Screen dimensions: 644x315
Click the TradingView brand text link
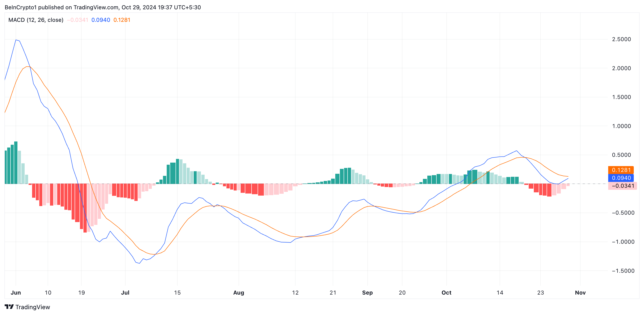pos(33,307)
